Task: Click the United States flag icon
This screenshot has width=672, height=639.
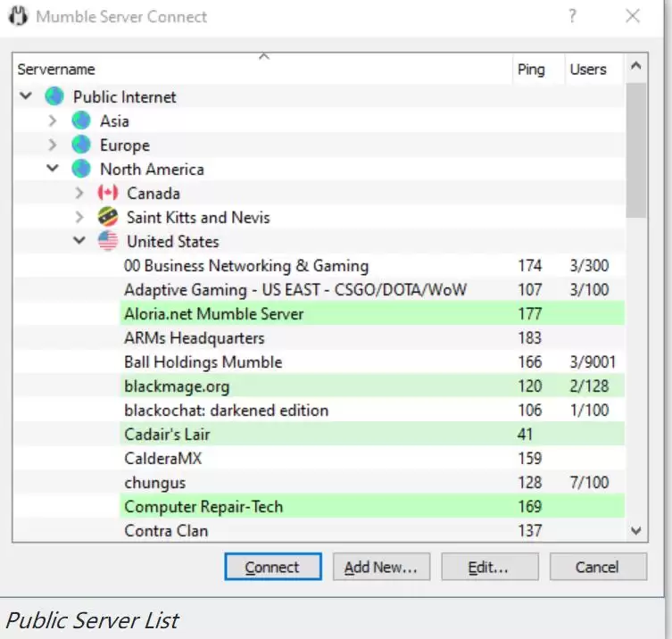Action: (108, 241)
